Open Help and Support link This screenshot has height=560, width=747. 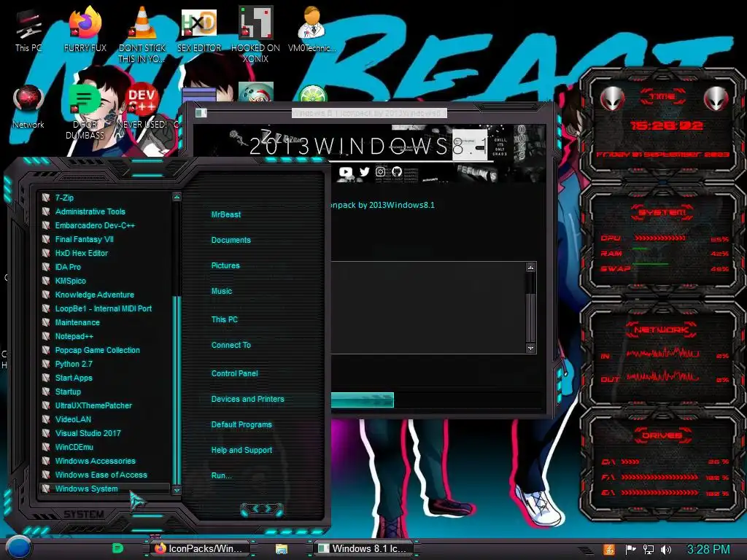click(x=241, y=450)
